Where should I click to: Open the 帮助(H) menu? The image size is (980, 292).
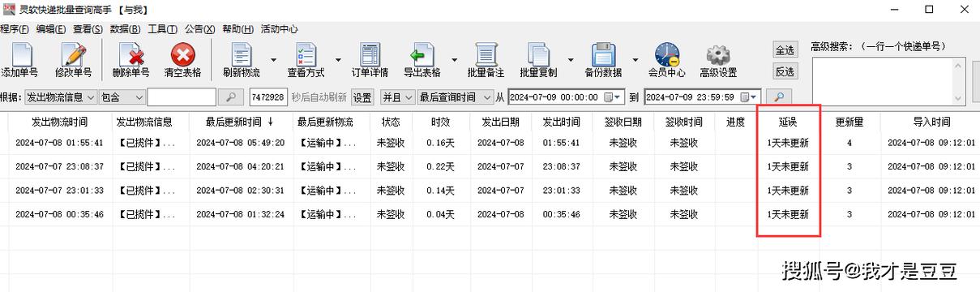238,28
